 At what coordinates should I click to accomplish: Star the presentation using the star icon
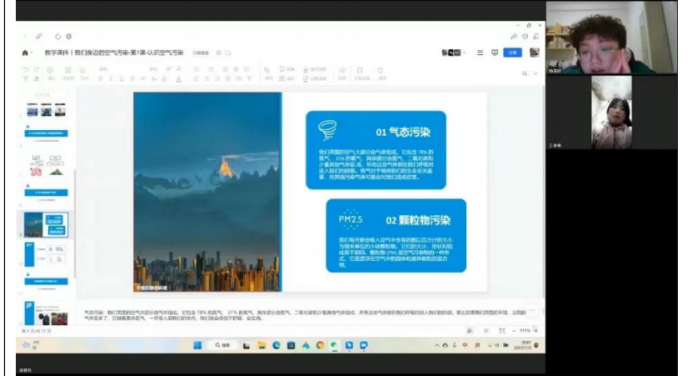click(x=219, y=52)
